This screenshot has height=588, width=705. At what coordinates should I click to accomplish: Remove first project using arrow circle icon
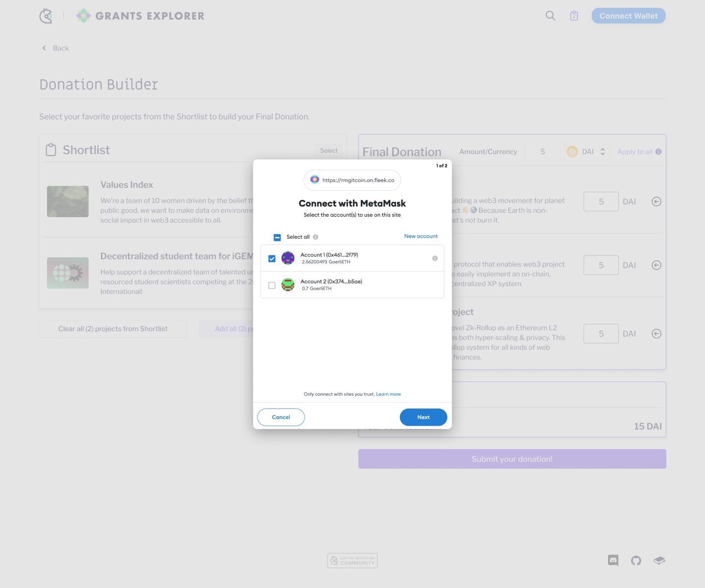(657, 202)
